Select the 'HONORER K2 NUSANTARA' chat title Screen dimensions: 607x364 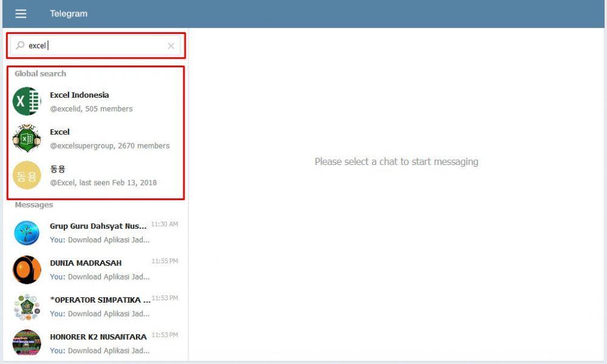tap(98, 337)
